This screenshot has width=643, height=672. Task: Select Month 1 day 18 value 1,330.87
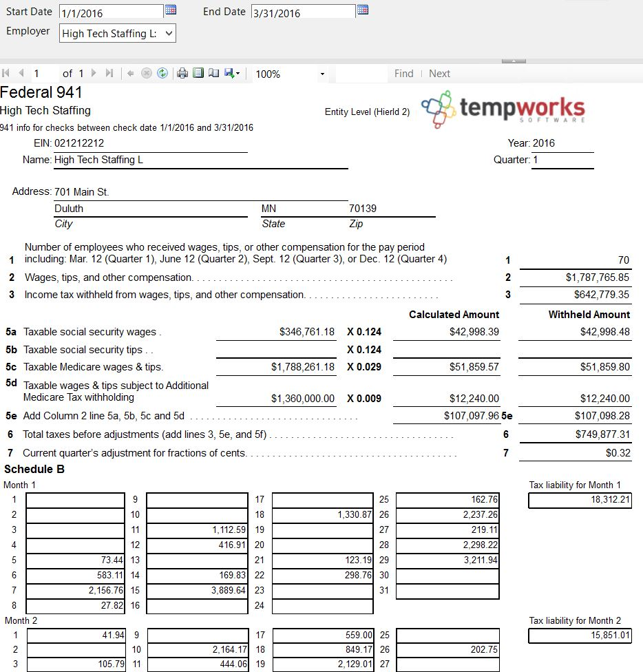(x=355, y=514)
